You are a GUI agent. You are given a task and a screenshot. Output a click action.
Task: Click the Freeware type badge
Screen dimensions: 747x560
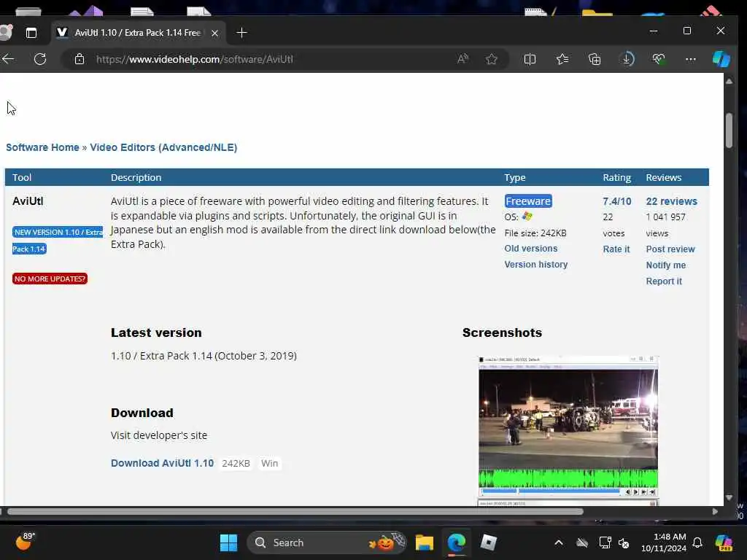(x=528, y=201)
